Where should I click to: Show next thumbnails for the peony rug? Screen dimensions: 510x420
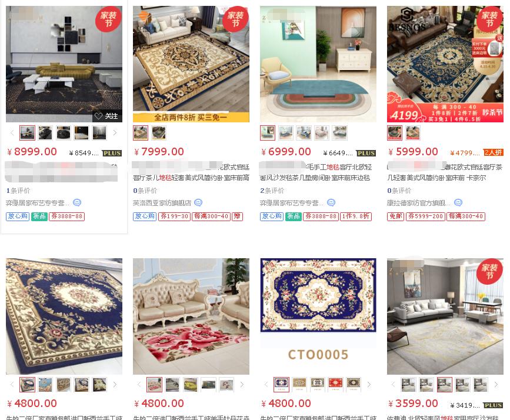(x=242, y=385)
